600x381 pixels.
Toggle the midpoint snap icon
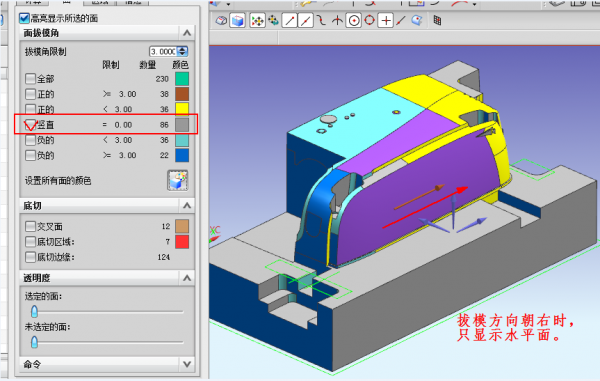pyautogui.click(x=306, y=20)
